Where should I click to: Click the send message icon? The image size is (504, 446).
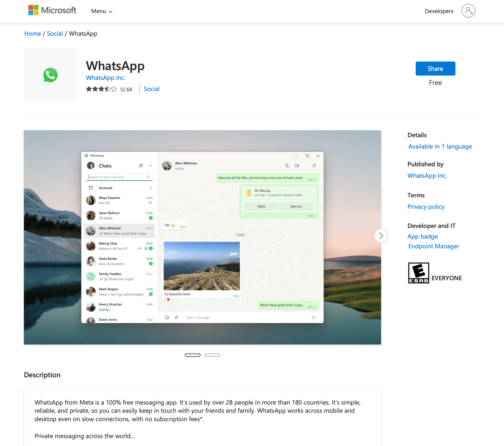[314, 317]
